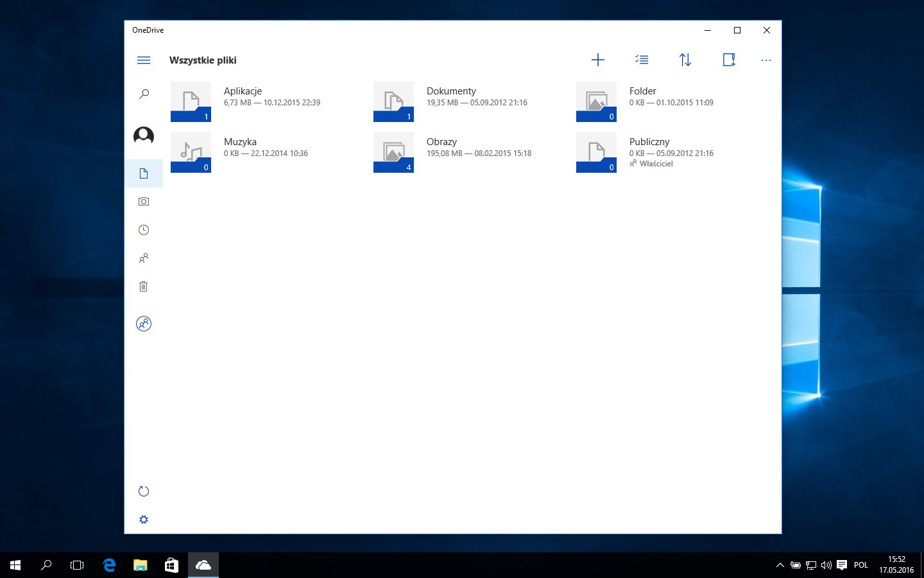This screenshot has width=924, height=578.
Task: Open the Obrazy folder thumbnail
Action: [393, 152]
